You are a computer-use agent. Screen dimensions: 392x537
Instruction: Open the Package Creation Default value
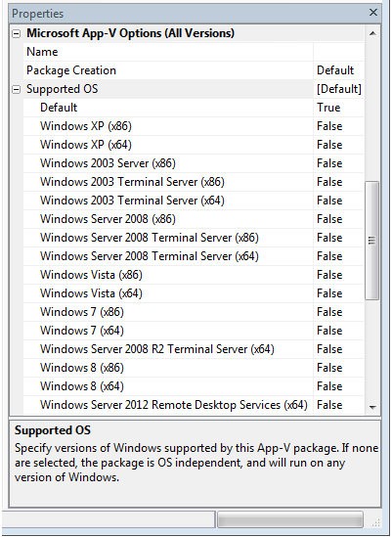338,70
